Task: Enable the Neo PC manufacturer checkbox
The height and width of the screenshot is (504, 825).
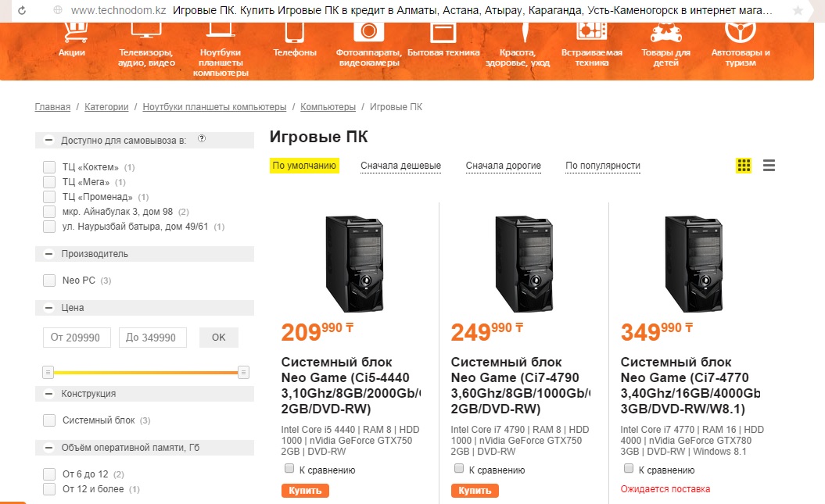Action: (x=49, y=281)
